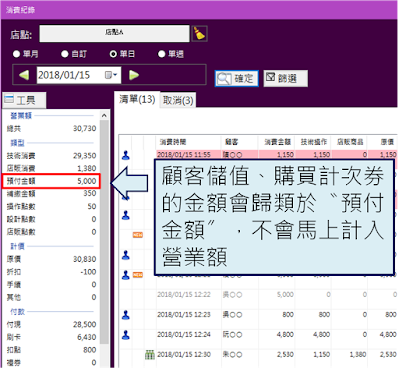Click the 預付金額 5,000 entry
The image size is (399, 368).
[51, 181]
